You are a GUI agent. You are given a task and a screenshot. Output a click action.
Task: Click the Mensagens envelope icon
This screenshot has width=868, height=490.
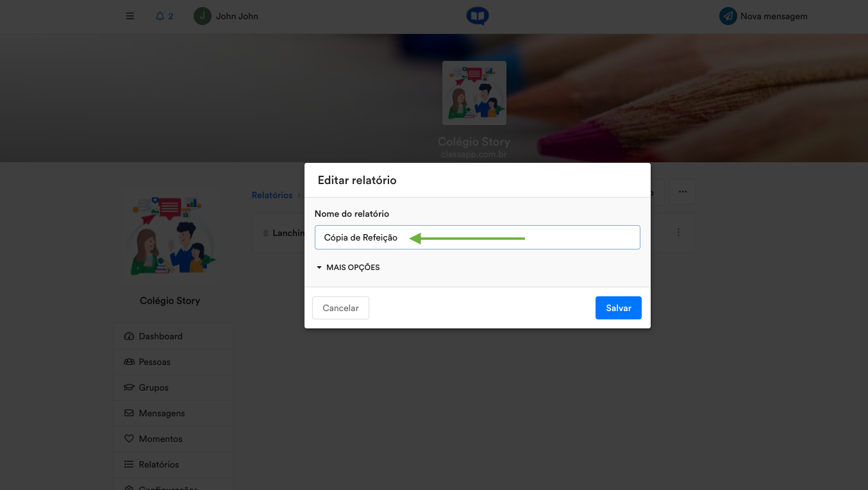point(129,413)
